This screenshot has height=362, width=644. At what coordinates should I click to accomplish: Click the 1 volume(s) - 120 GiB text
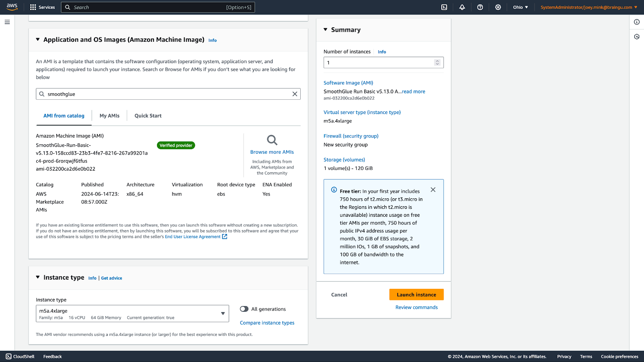click(348, 169)
